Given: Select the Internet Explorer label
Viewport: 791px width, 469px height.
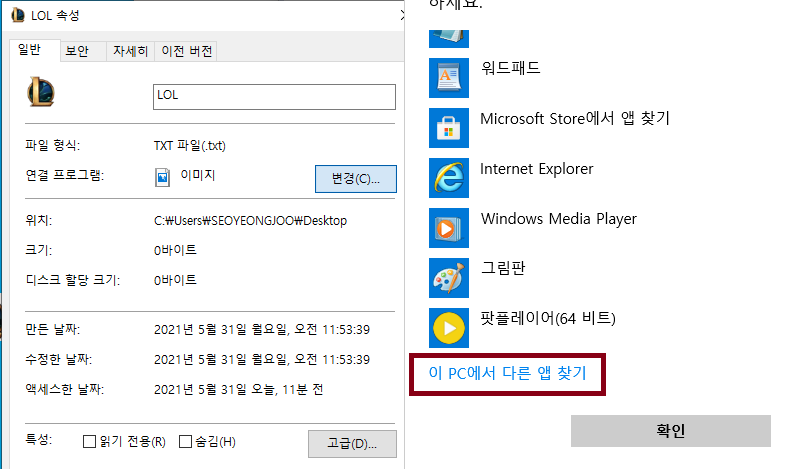Looking at the screenshot, I should [537, 168].
